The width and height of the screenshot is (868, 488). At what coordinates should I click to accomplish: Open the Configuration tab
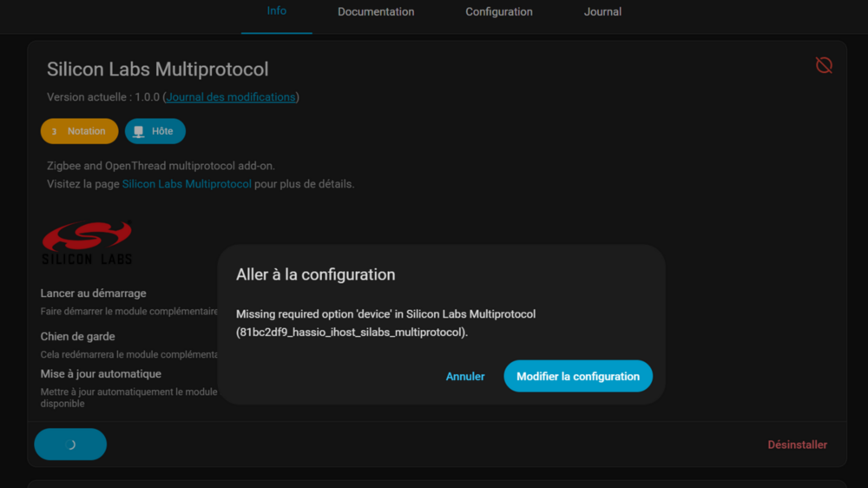(499, 11)
